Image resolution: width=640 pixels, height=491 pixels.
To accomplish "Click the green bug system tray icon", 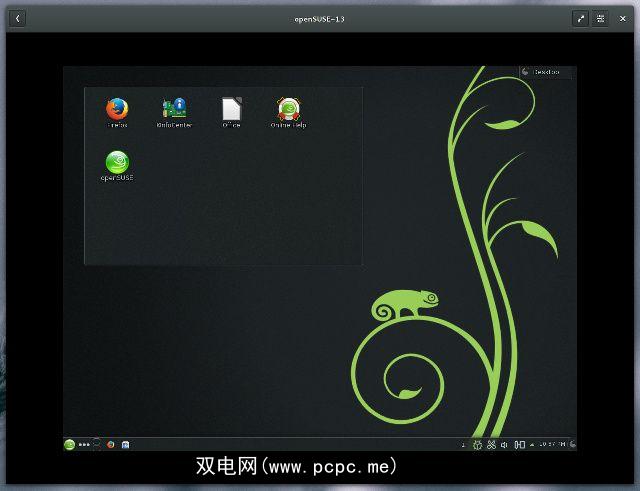I will pyautogui.click(x=477, y=444).
